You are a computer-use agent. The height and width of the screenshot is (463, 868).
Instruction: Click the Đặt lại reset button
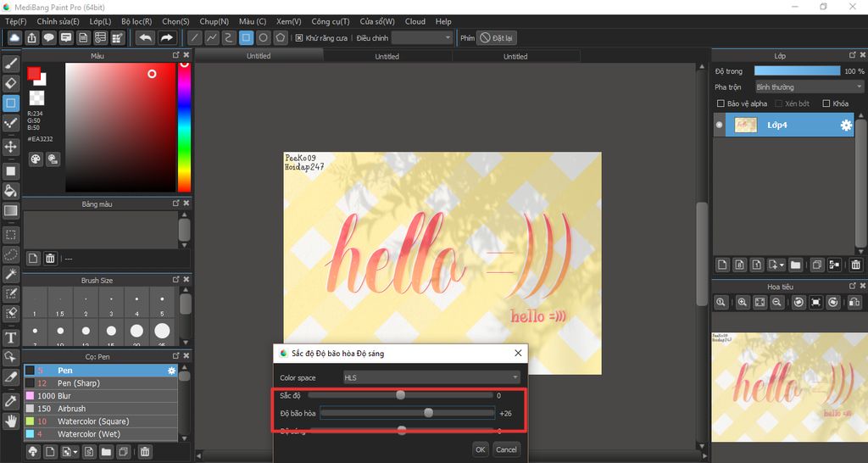[x=497, y=37]
